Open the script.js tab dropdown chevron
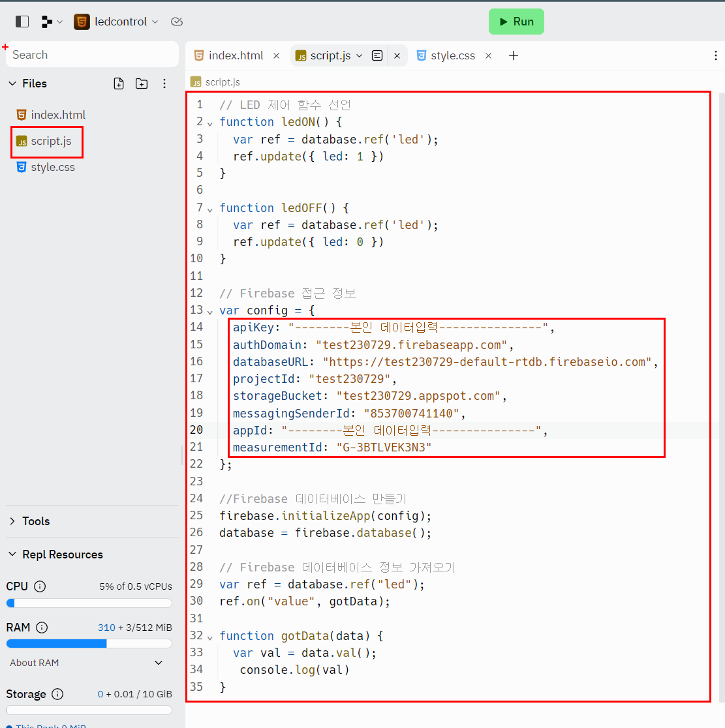725x728 pixels. [x=359, y=55]
